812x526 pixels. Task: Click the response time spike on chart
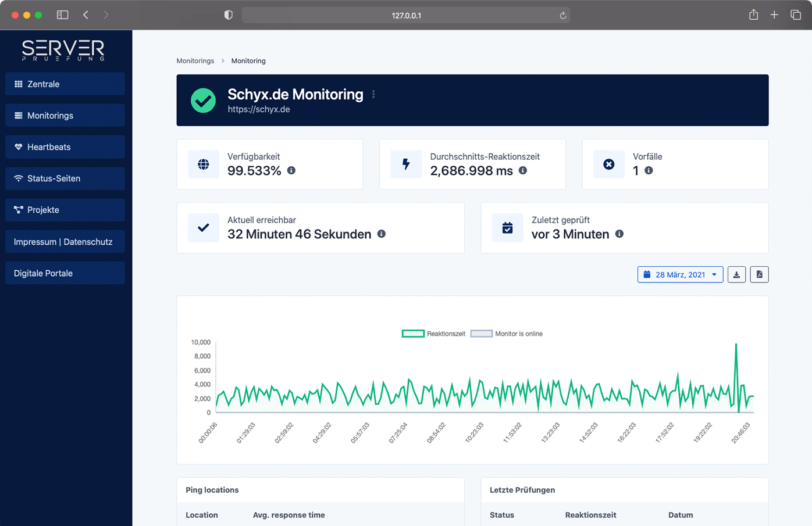pos(736,345)
